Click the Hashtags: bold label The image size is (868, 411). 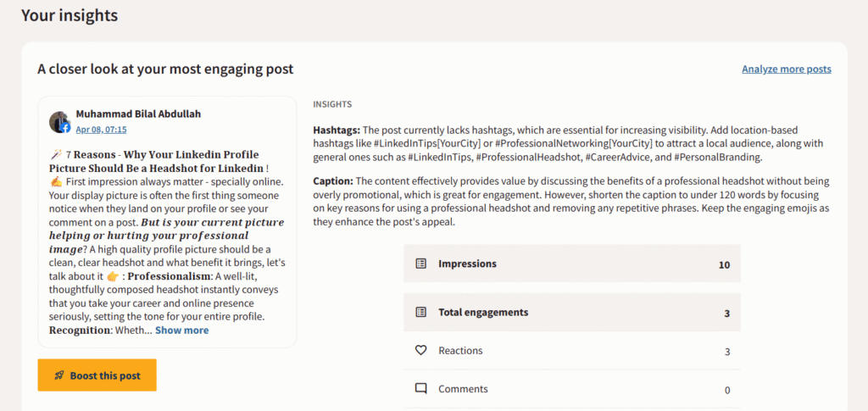coord(337,131)
